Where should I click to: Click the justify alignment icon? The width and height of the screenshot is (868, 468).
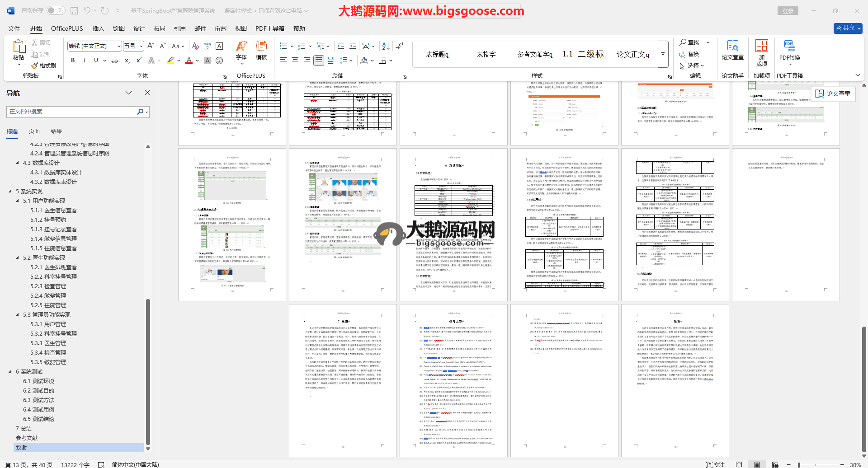319,61
